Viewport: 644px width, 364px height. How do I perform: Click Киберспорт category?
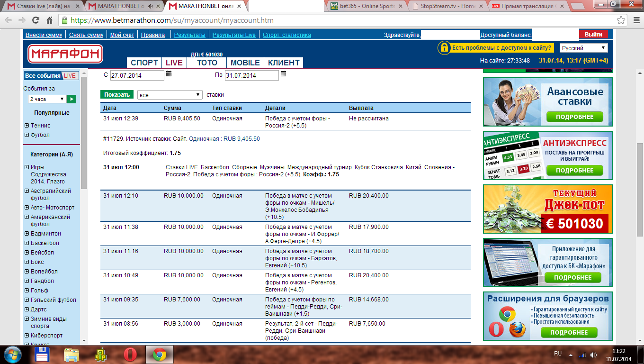(x=46, y=336)
